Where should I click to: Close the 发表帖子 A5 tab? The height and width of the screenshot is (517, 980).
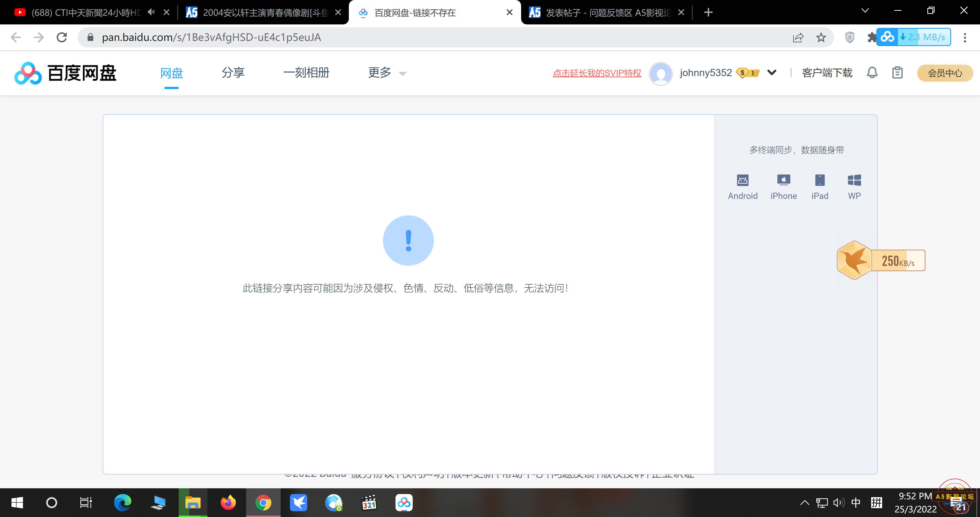(x=681, y=12)
